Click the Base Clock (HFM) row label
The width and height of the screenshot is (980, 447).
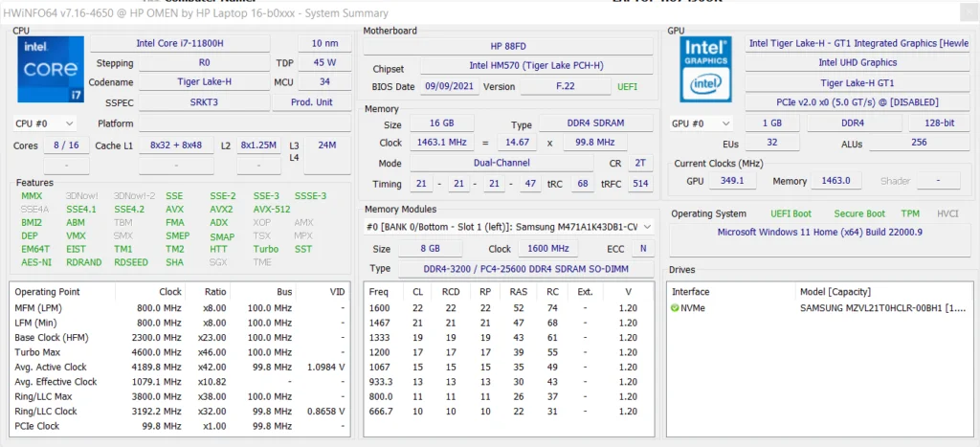pyautogui.click(x=52, y=338)
